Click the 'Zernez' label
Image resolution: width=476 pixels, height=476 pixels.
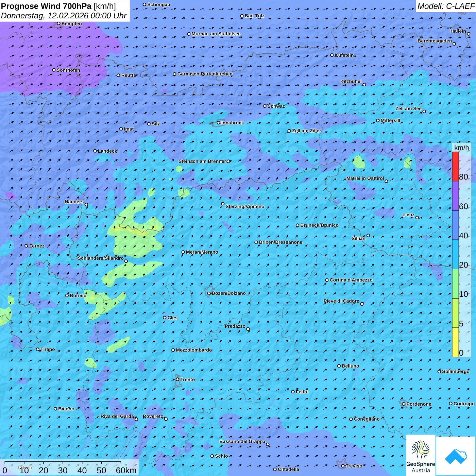[x=37, y=246]
